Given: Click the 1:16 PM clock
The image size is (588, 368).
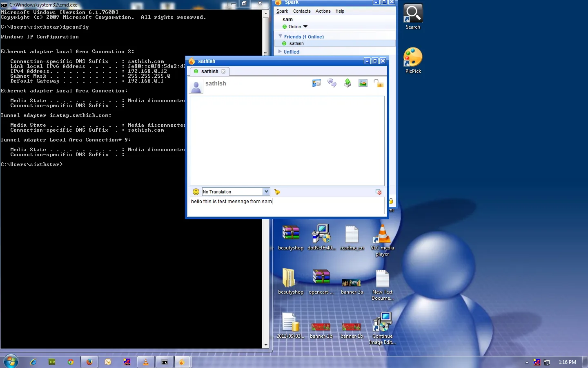Looking at the screenshot, I should (x=567, y=362).
